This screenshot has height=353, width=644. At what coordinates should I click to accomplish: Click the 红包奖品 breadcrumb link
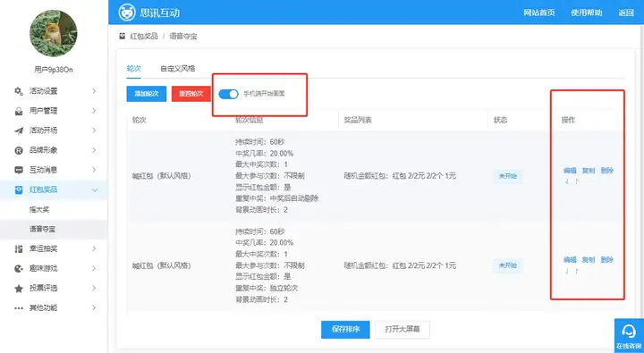coord(144,36)
